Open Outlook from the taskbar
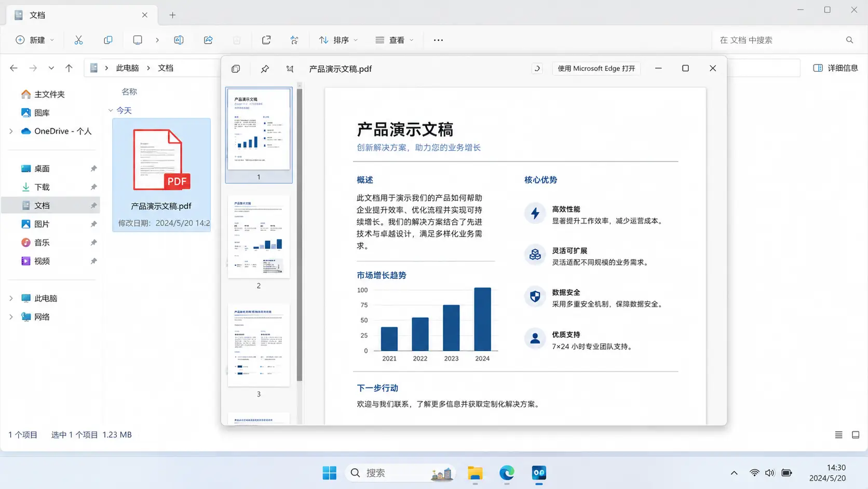Screen dimensions: 868x489 tap(539, 473)
